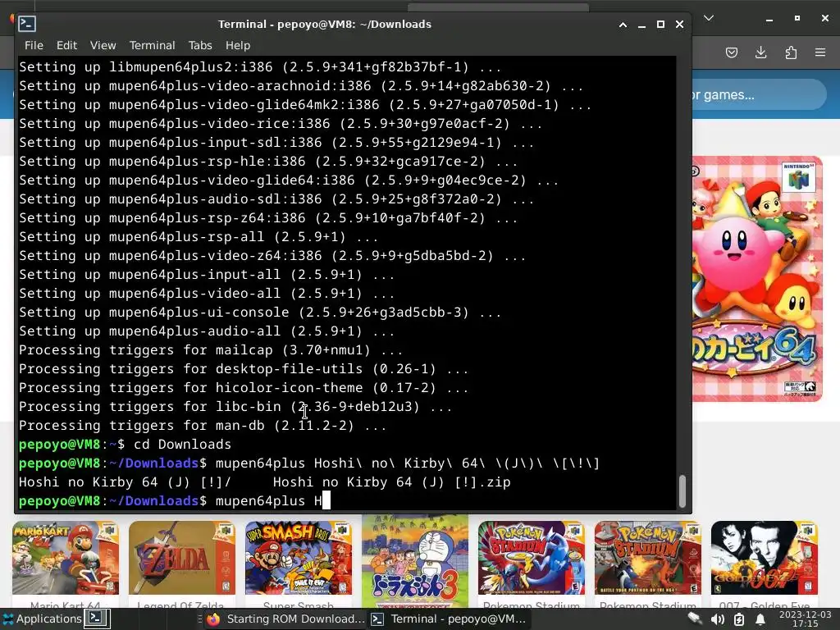Open Pokemon Stadium red cover thumbnail

[x=648, y=558]
